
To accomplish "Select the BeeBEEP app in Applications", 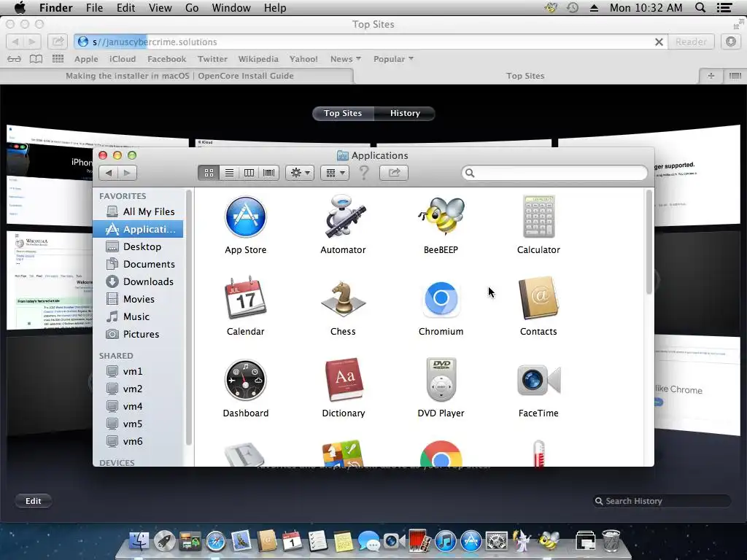I will click(441, 217).
